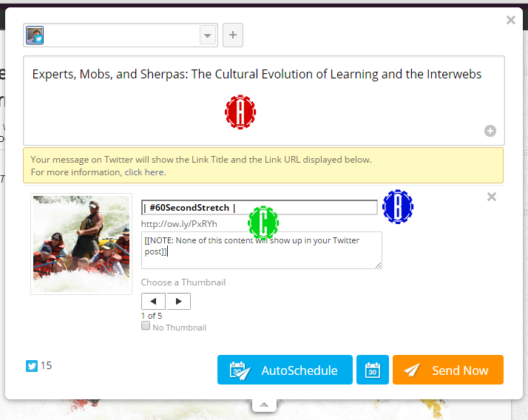Click the Twitter profile avatar icon
The height and width of the screenshot is (420, 528).
click(35, 35)
